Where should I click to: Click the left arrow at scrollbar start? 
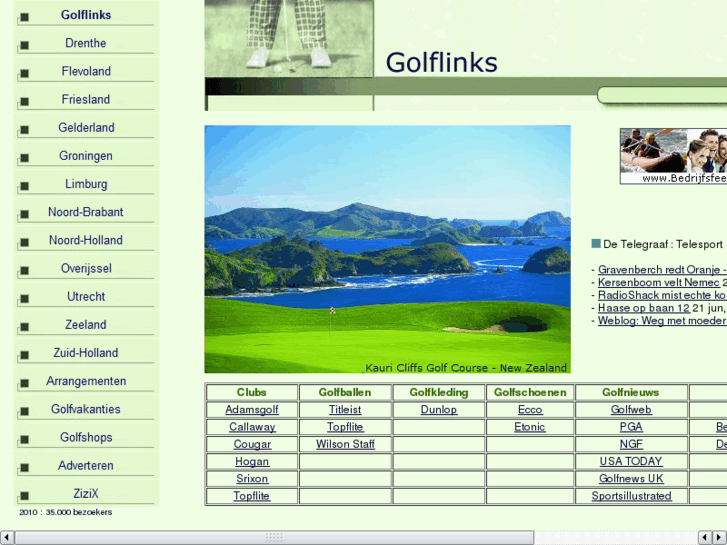6,538
